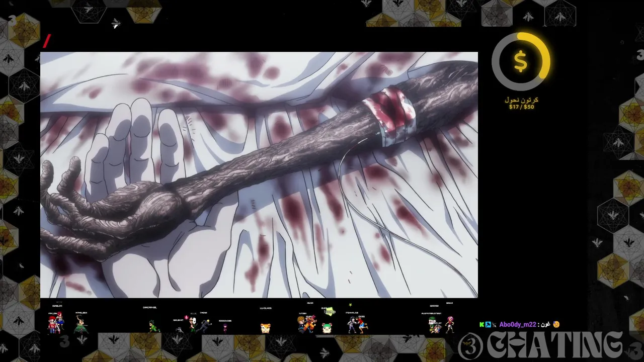Click the CHATING overlay title
Screen dimensions: 644x362
click(x=554, y=345)
